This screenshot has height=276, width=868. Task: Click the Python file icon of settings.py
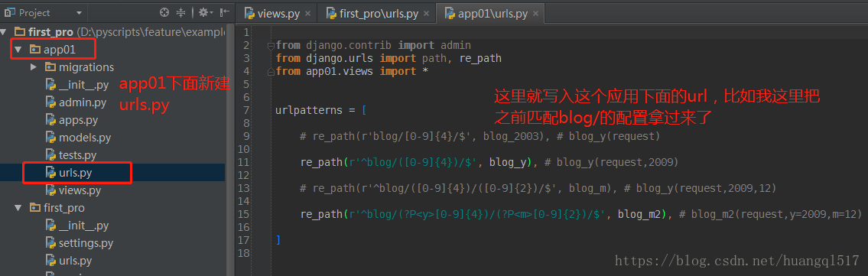pos(50,243)
